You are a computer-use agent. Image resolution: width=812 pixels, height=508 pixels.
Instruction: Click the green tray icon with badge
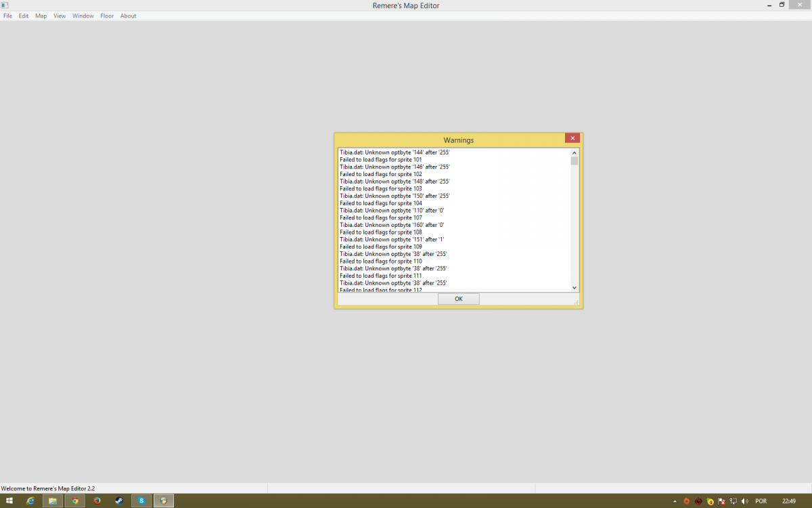tap(710, 501)
